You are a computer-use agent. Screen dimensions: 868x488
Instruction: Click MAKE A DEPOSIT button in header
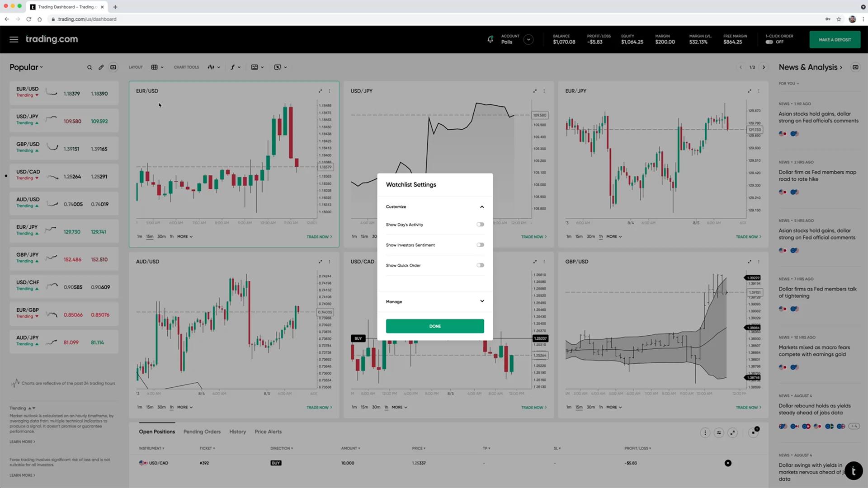coord(834,39)
